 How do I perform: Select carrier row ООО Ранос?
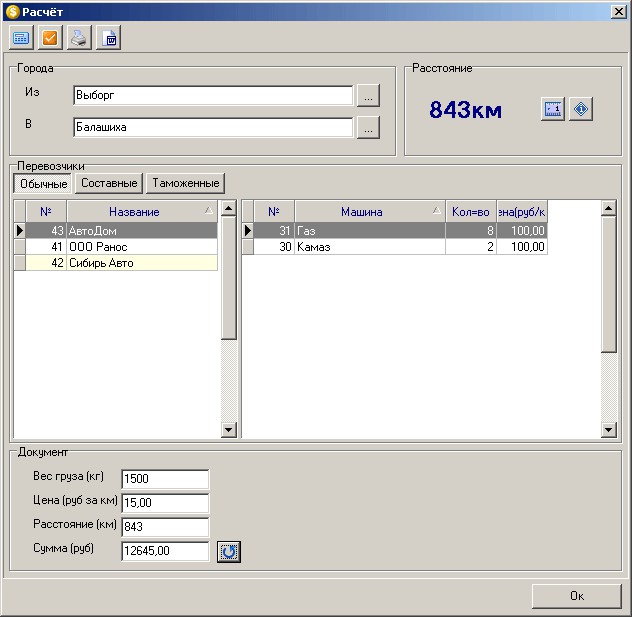pyautogui.click(x=116, y=247)
